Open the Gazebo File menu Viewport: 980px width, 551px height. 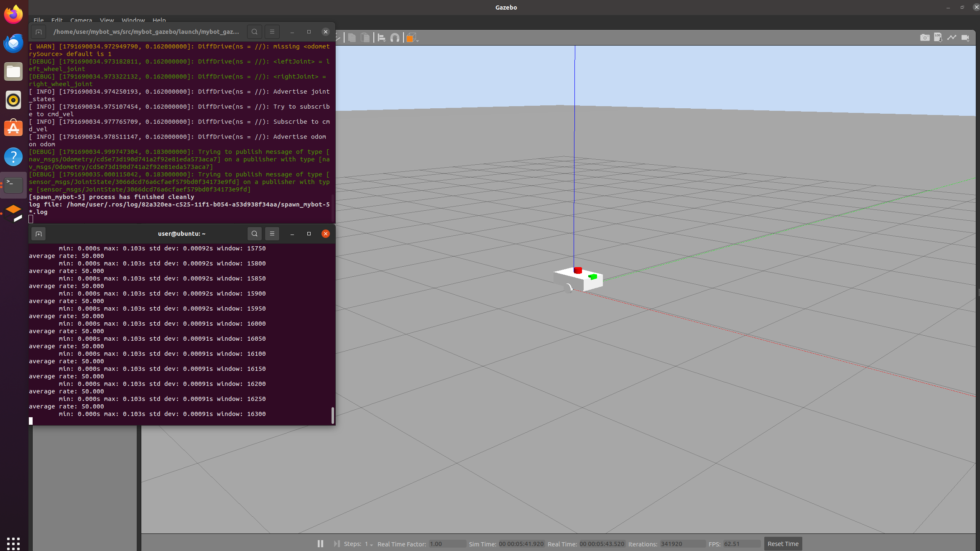click(38, 20)
